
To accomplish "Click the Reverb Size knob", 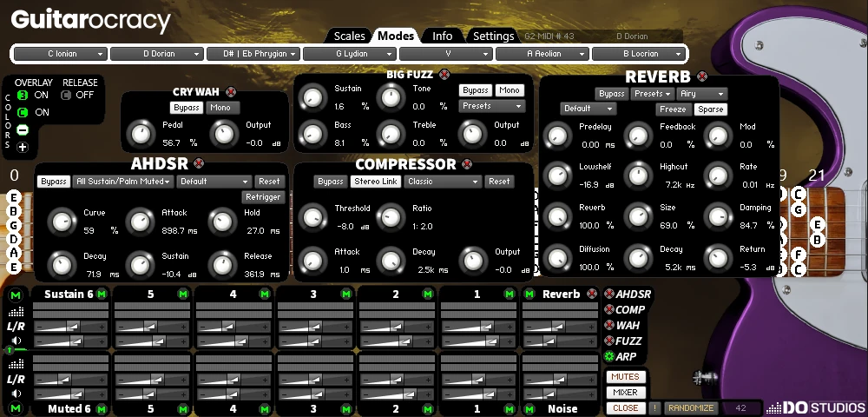I will tap(638, 216).
